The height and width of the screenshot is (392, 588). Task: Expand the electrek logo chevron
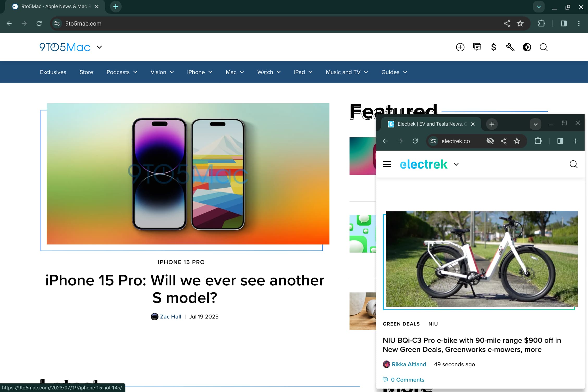tap(456, 164)
